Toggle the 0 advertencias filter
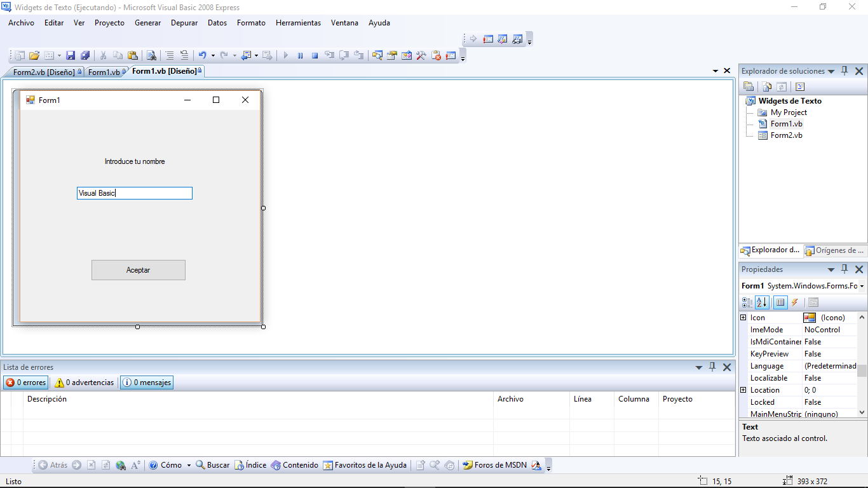The image size is (868, 488). click(x=85, y=383)
